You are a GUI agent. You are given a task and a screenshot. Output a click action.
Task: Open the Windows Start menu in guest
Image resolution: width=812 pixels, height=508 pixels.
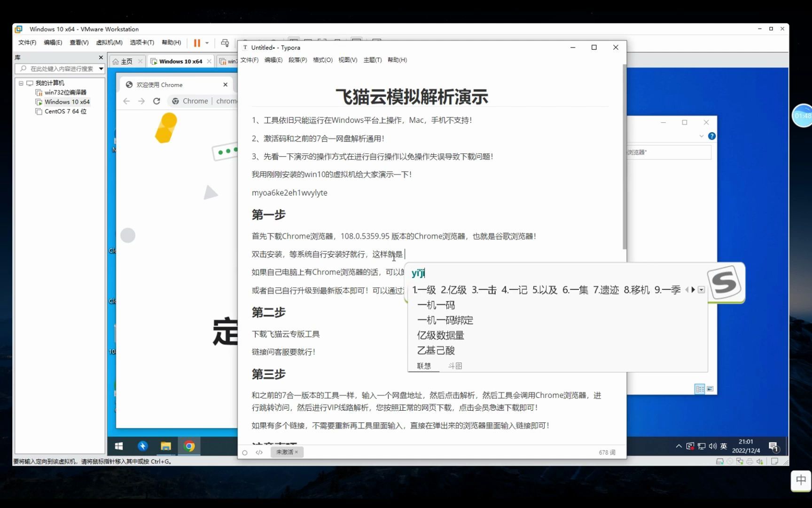tap(119, 446)
